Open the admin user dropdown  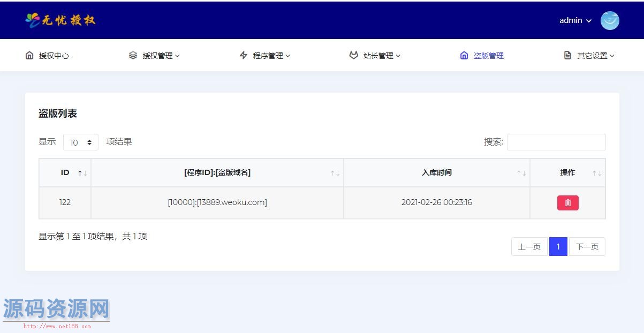pyautogui.click(x=575, y=20)
